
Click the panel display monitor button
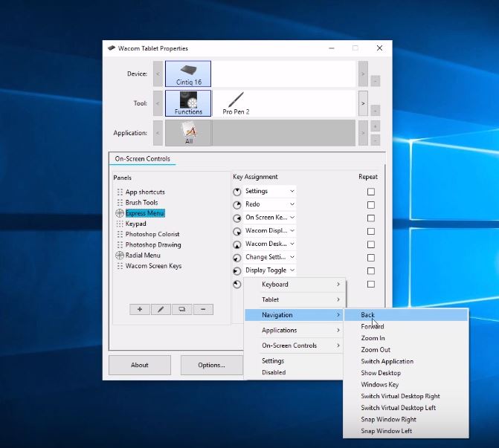181,309
